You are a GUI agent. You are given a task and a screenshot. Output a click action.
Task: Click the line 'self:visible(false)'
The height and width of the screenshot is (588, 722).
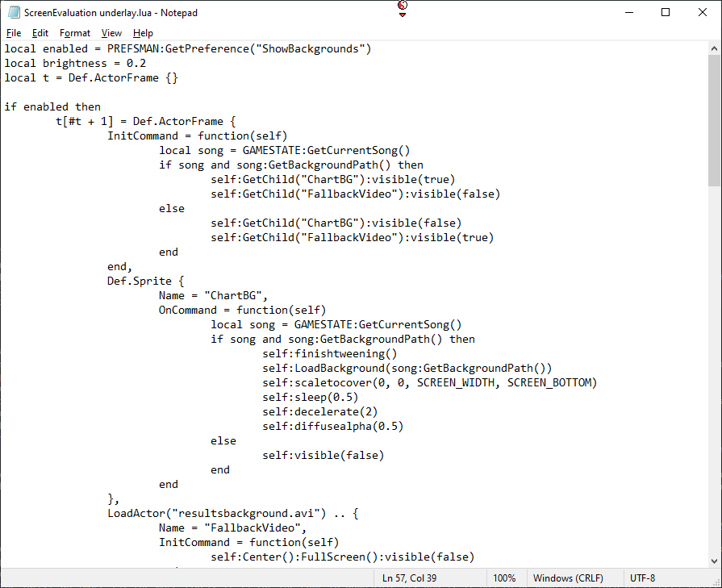click(323, 455)
